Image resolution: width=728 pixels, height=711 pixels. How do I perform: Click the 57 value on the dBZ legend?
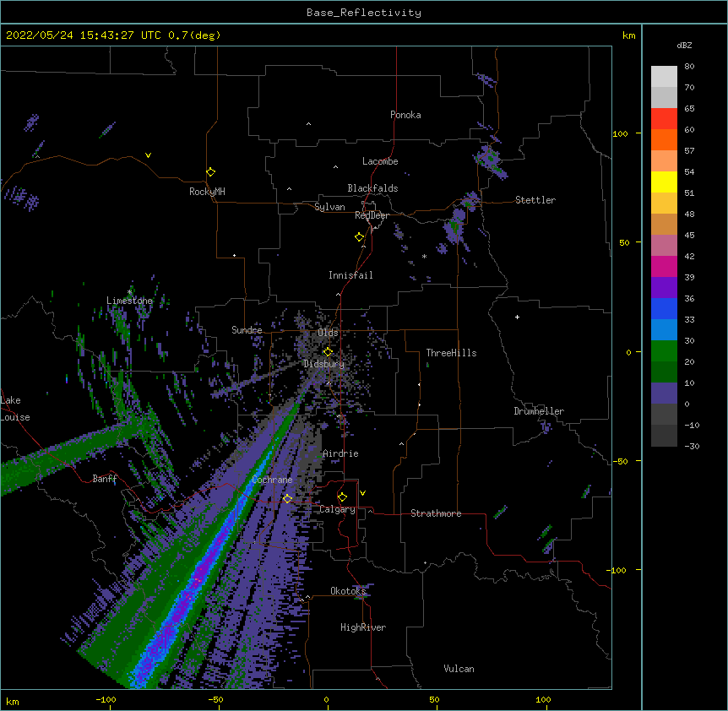click(689, 151)
